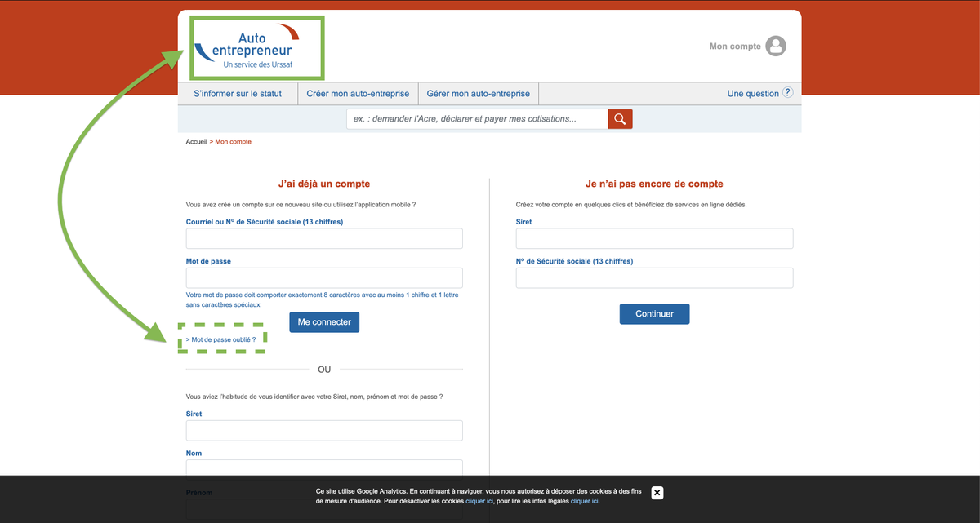The height and width of the screenshot is (523, 980).
Task: Click the Continuer button
Action: tap(654, 314)
